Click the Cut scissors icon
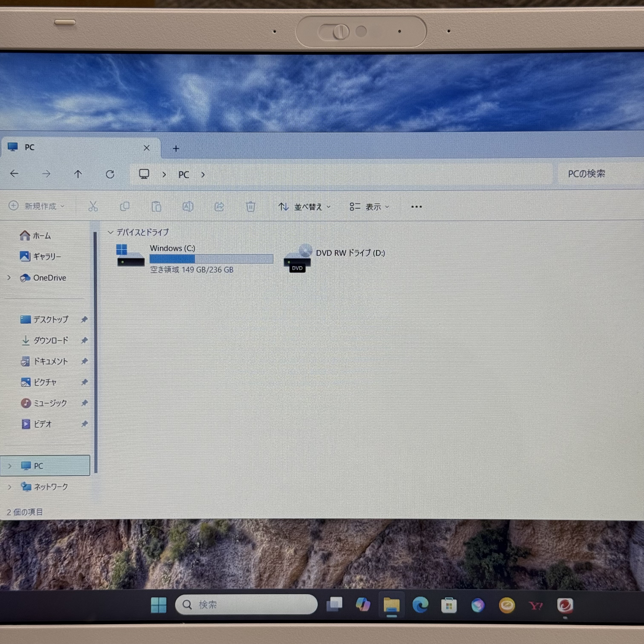This screenshot has height=644, width=644. pos(93,206)
